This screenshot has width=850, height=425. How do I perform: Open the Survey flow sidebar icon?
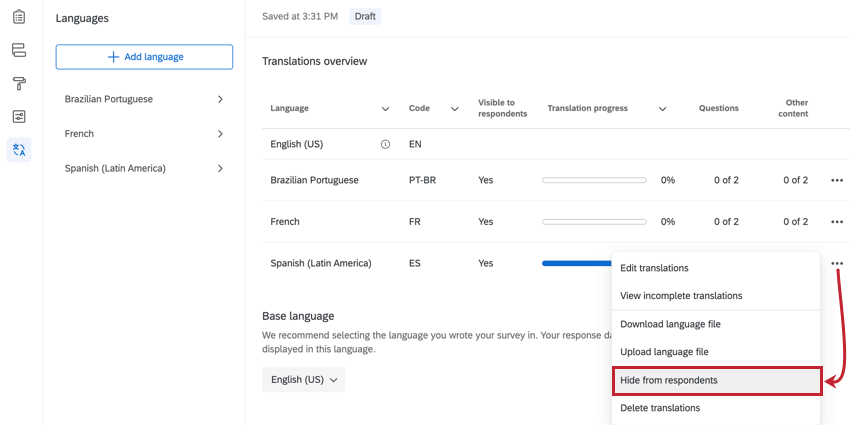click(x=19, y=50)
